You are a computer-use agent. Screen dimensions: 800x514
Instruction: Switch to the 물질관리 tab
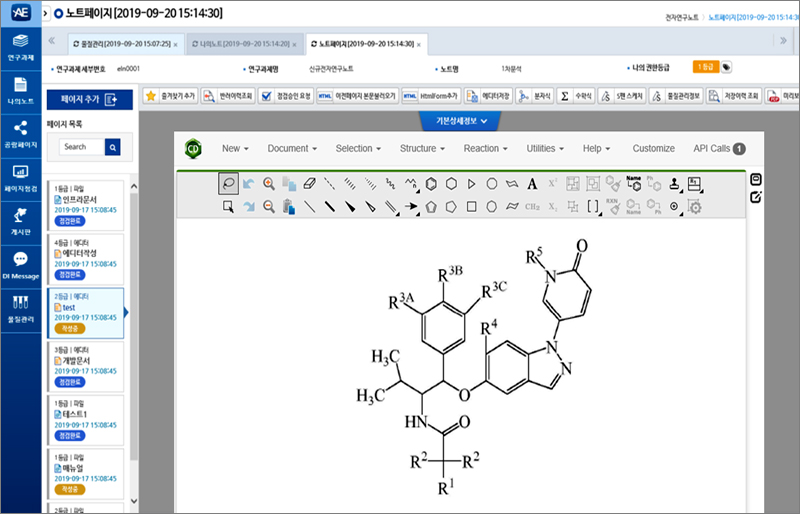[122, 44]
